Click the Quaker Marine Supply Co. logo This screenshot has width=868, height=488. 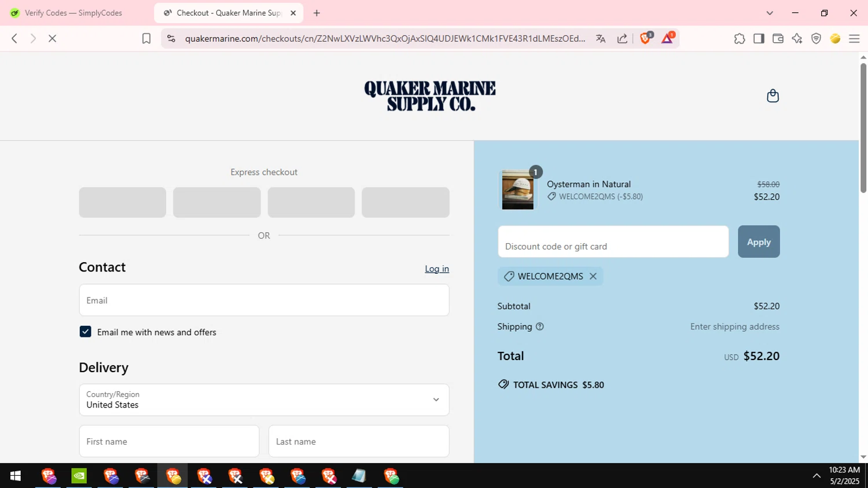click(x=430, y=96)
